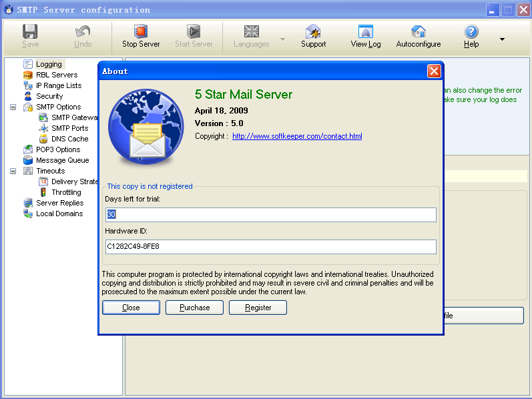Collapse the Timeouts tree node
Image resolution: width=532 pixels, height=399 pixels.
click(x=13, y=171)
